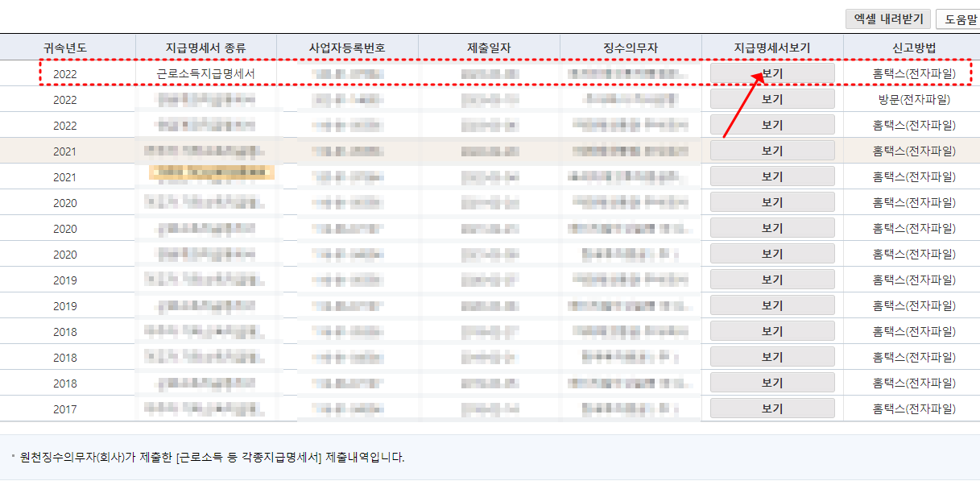The width and height of the screenshot is (980, 481).
Task: Select the 귀속년도 column header
Action: pyautogui.click(x=66, y=48)
